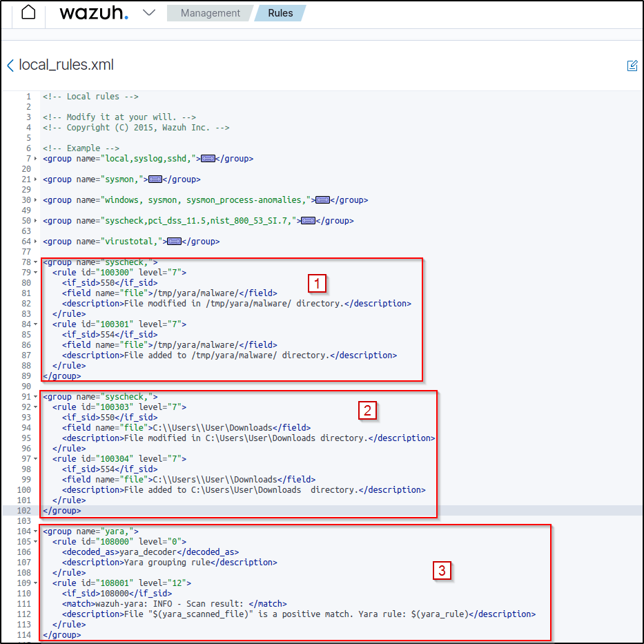This screenshot has height=644, width=644.
Task: Click the fold placeholder in the virustotal group
Action: (174, 242)
